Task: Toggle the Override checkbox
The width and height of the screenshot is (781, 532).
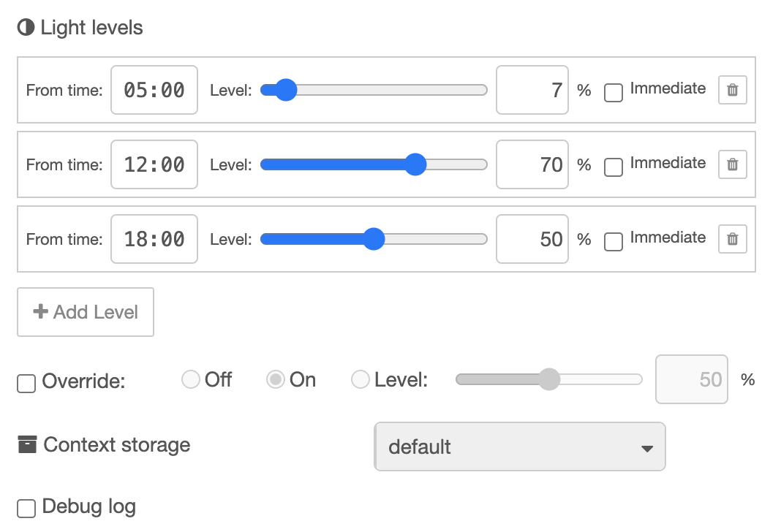Action: (x=26, y=383)
